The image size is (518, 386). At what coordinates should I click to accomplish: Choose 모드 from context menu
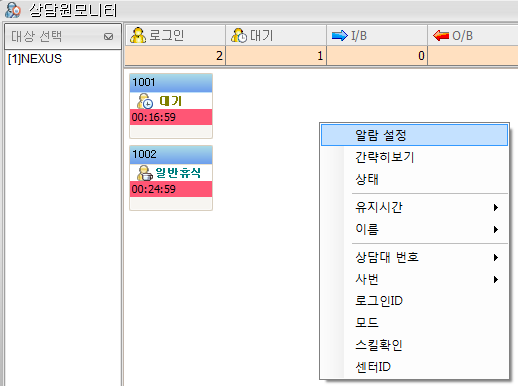414,323
